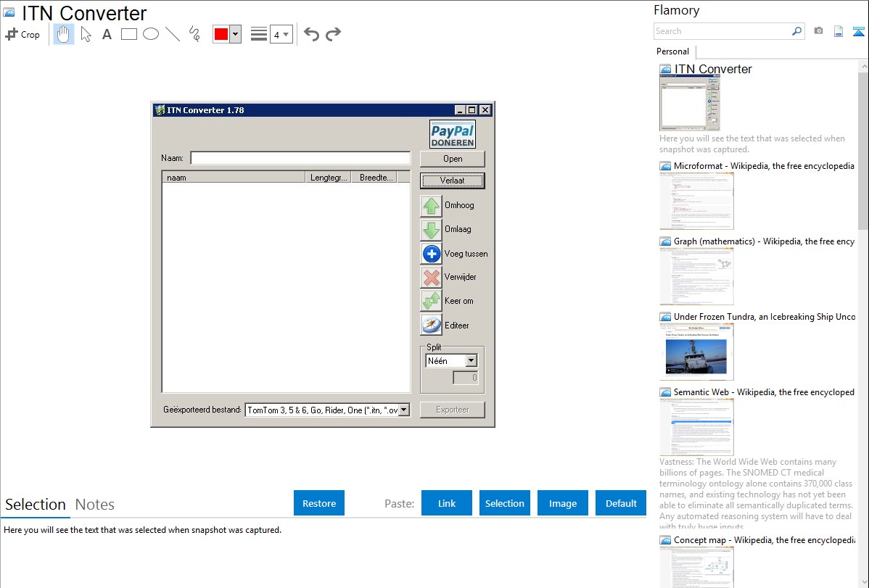Pick the rectangle shape tool

tap(129, 34)
